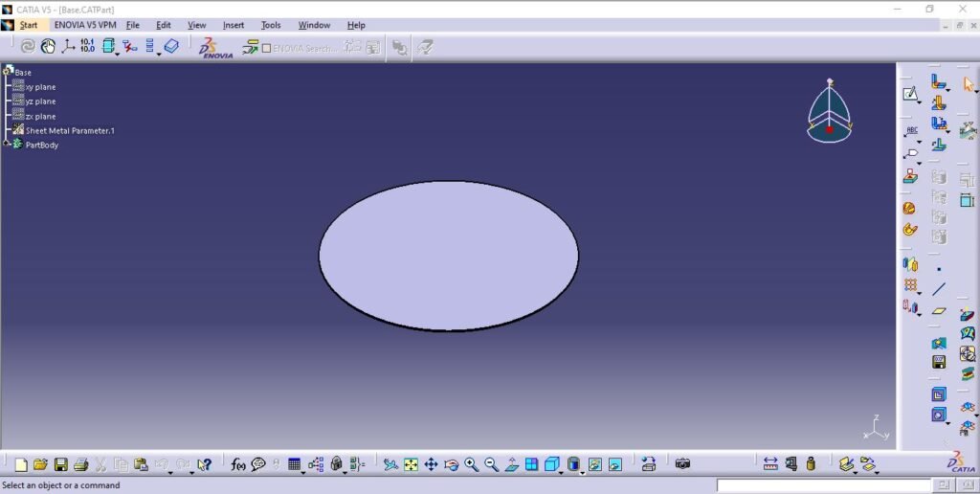This screenshot has width=980, height=494.
Task: Select the zx plane in the tree
Action: pyautogui.click(x=40, y=116)
